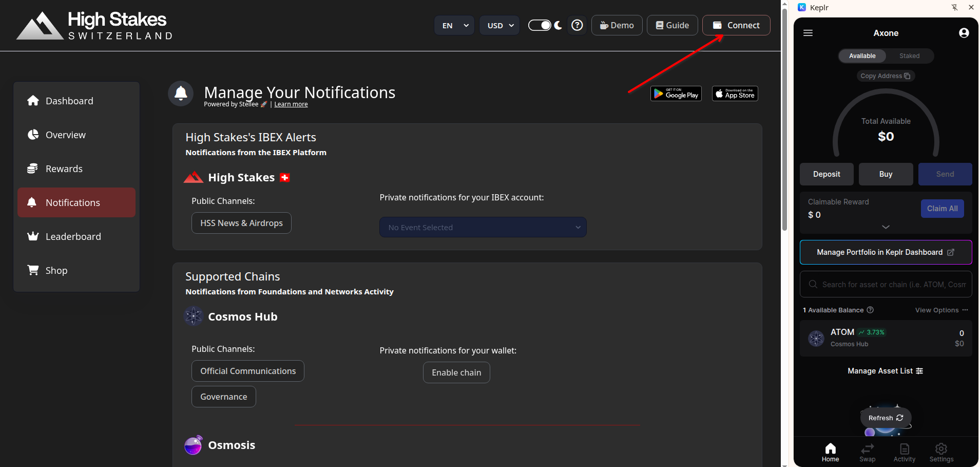Click the bell icon beside Manage Your Notifications
The image size is (980, 467).
point(181,94)
